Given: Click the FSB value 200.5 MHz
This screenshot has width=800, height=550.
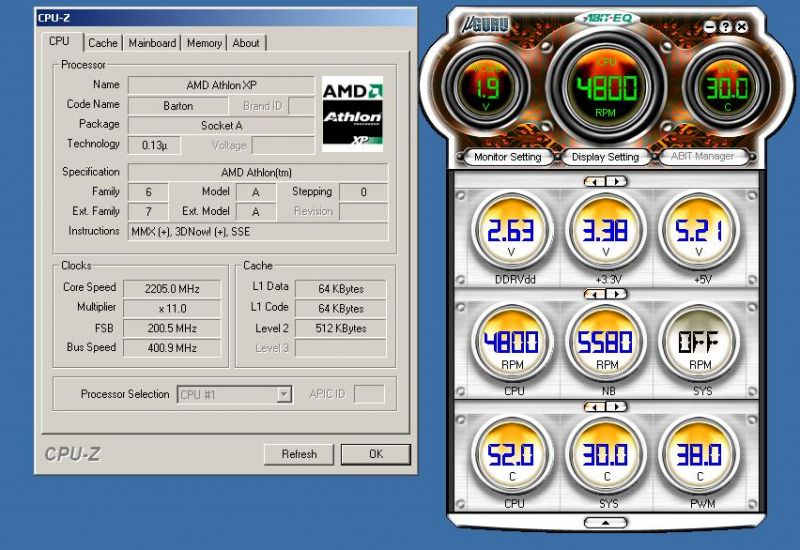Looking at the screenshot, I should pos(172,329).
